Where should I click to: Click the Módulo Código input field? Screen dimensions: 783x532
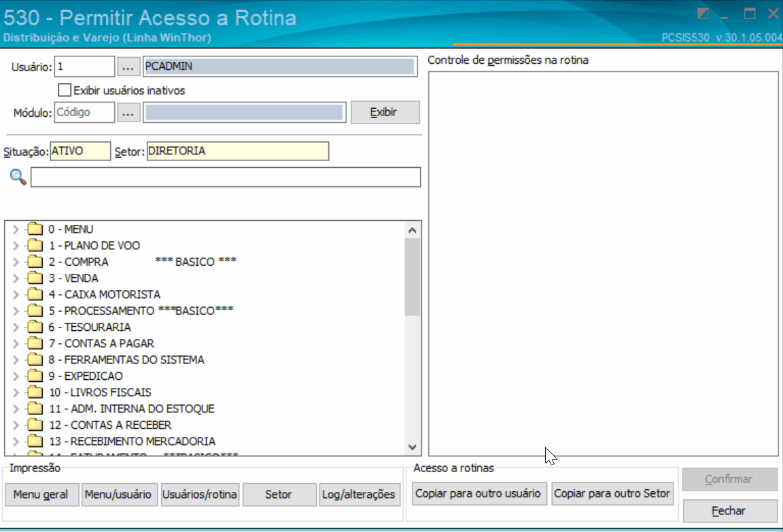[x=84, y=112]
